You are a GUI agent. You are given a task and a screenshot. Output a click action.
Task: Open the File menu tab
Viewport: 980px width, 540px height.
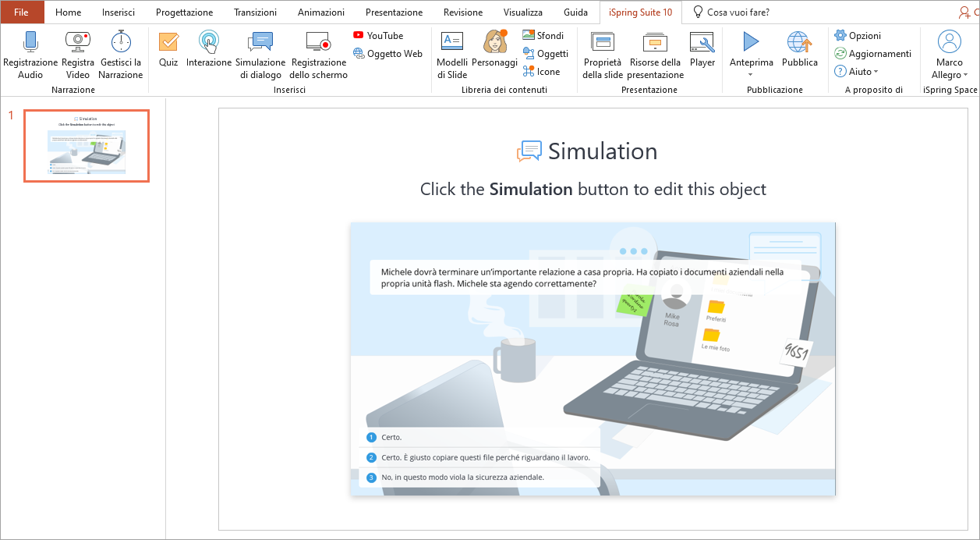[x=22, y=12]
